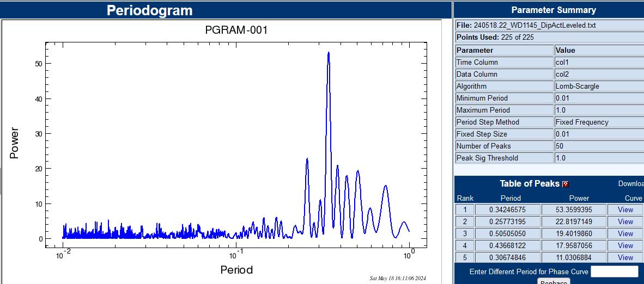
Task: Click the Peak Sig Threshold label
Action: pyautogui.click(x=487, y=158)
